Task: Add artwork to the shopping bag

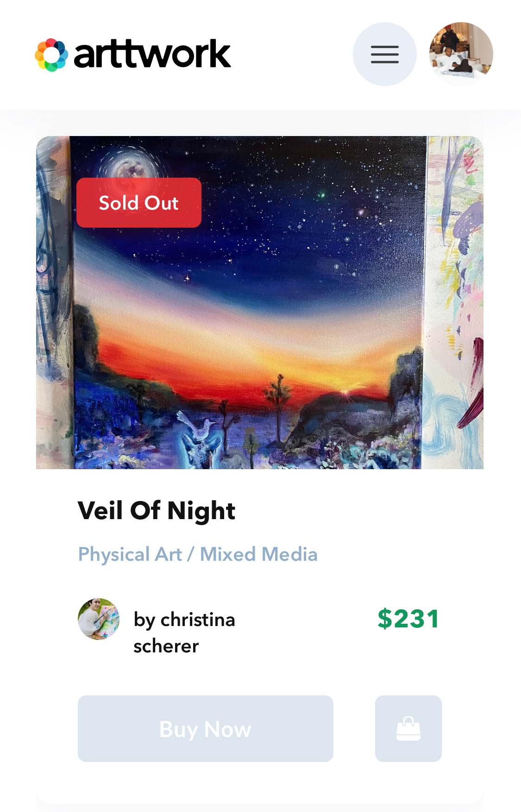Action: [408, 728]
